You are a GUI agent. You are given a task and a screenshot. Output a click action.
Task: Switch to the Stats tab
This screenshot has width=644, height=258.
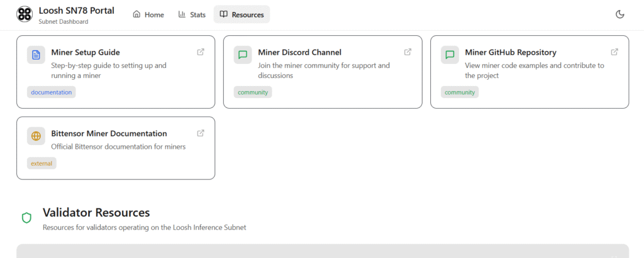[x=192, y=14]
